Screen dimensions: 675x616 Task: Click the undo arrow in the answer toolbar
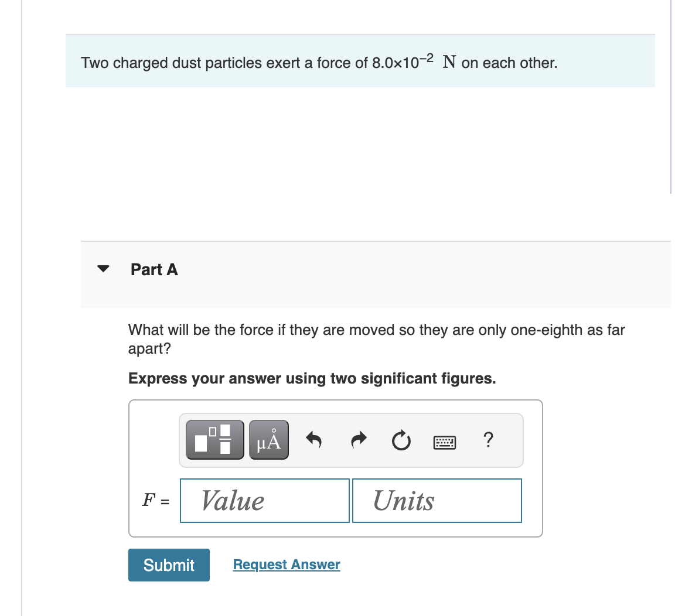313,440
